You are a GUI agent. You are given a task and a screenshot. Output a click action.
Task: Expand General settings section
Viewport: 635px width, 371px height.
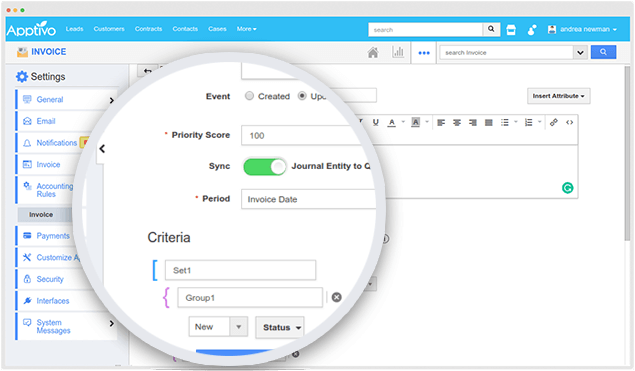(x=67, y=100)
